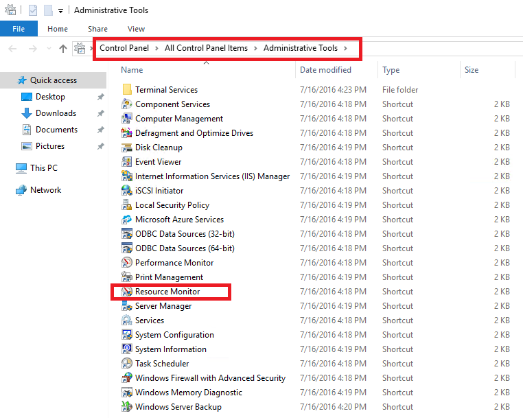Click the System Information icon
The image size is (523, 420).
pos(127,349)
